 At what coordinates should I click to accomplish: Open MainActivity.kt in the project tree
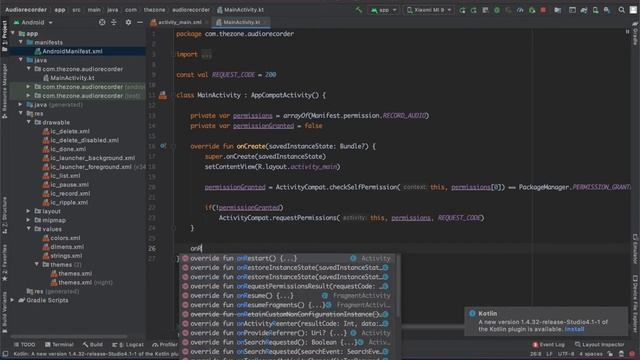tap(69, 78)
